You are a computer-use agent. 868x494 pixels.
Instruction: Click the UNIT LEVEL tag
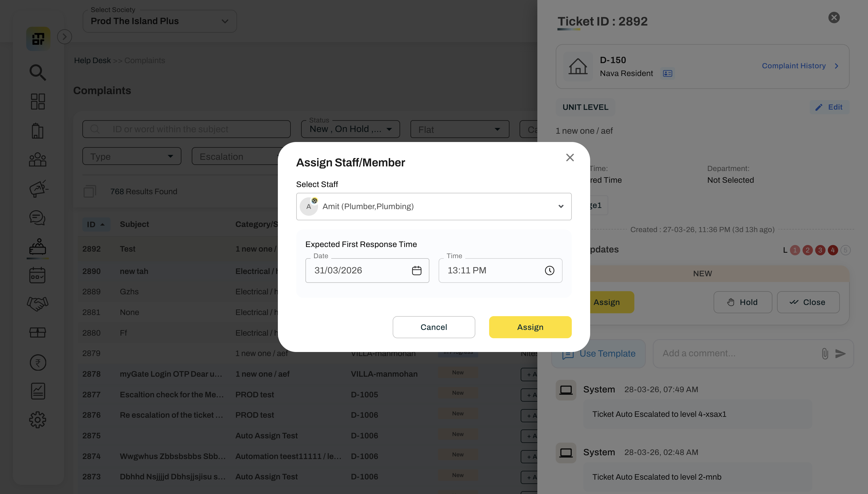tap(585, 107)
